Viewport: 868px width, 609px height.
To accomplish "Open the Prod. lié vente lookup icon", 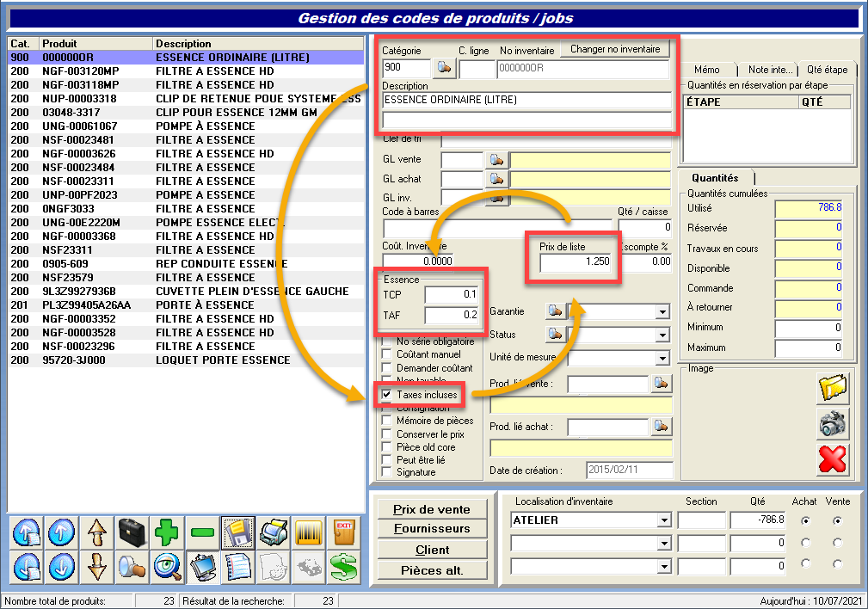I will [x=661, y=383].
